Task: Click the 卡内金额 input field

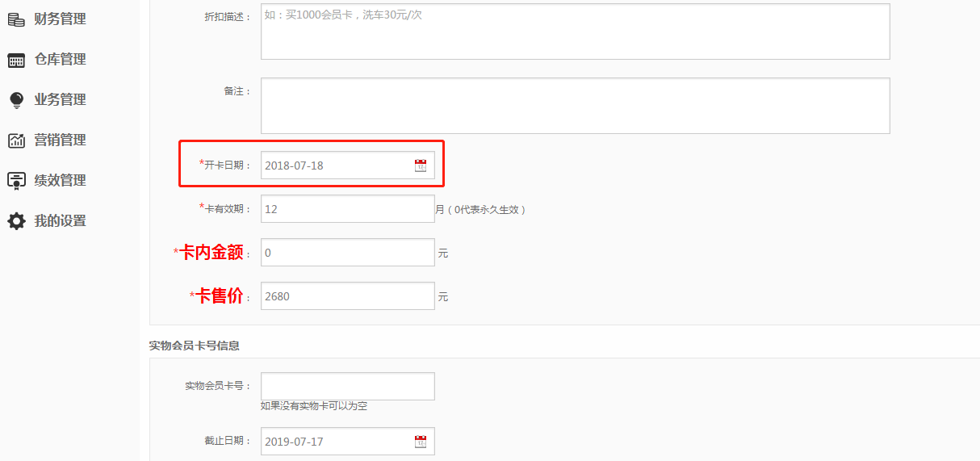Action: click(347, 253)
